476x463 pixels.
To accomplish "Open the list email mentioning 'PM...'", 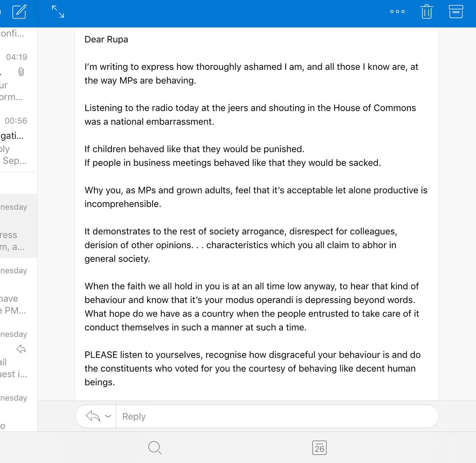I will (19, 290).
